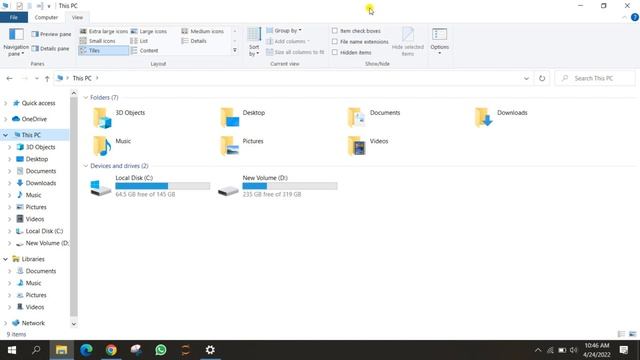Open the Music folder tile
The image size is (640, 360).
112,146
